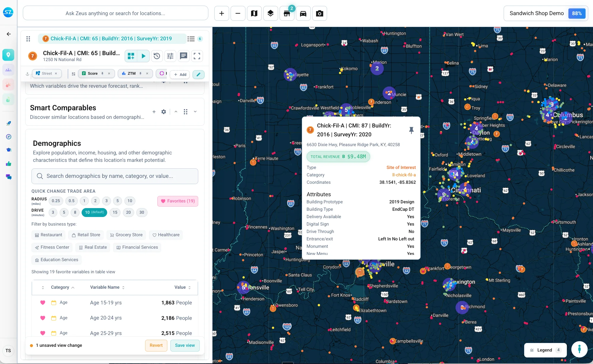Open the thumbs-up feedback sidebar tool
The width and height of the screenshot is (593, 364).
(x=9, y=164)
